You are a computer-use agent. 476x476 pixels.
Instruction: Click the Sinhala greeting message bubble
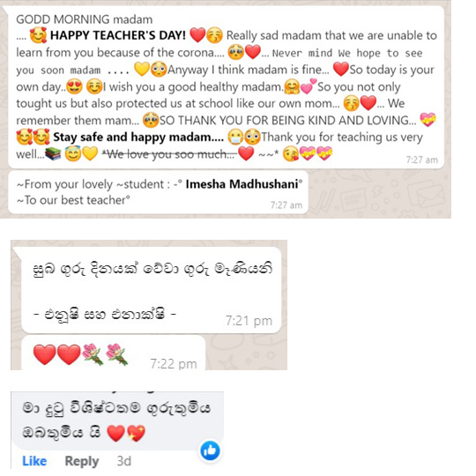(x=152, y=290)
